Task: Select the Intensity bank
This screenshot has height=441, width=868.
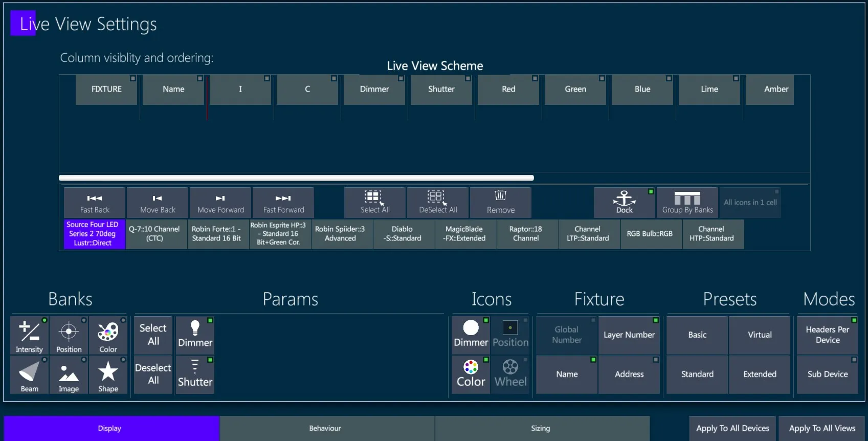Action: click(29, 336)
